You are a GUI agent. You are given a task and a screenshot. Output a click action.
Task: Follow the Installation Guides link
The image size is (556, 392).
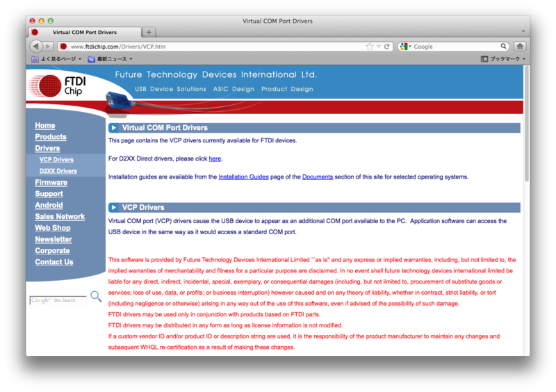(244, 177)
